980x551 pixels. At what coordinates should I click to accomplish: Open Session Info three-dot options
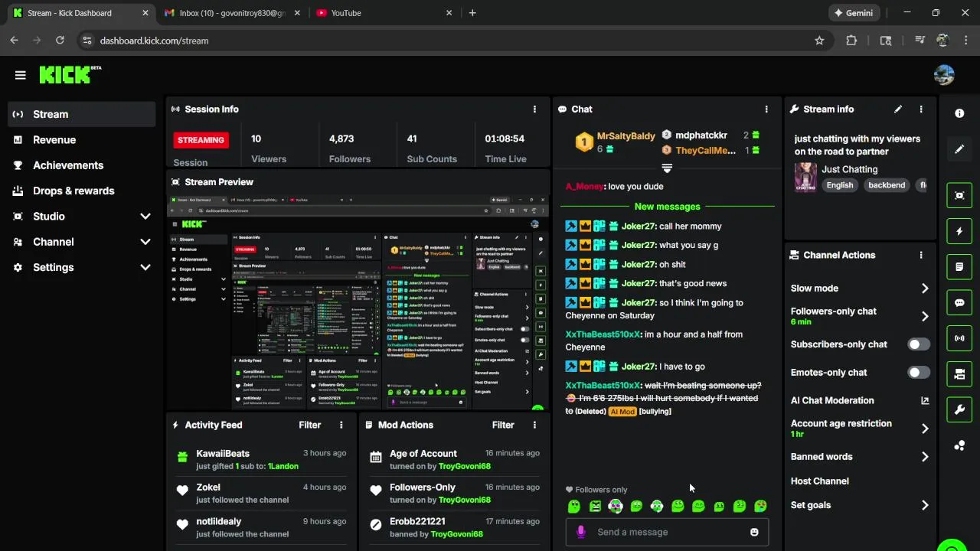pos(534,109)
